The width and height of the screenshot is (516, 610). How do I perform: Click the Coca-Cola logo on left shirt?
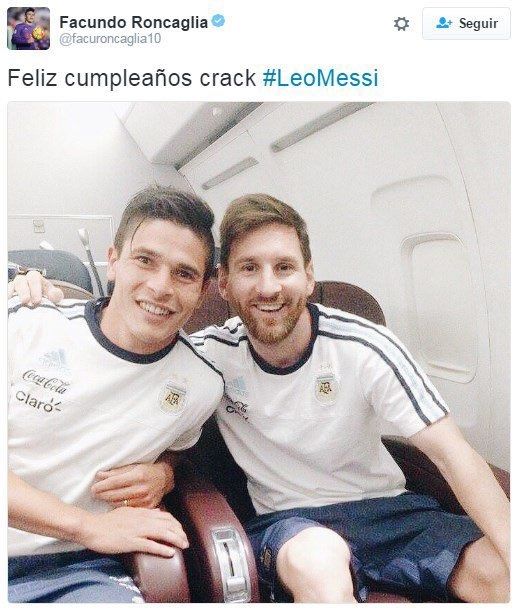point(46,381)
